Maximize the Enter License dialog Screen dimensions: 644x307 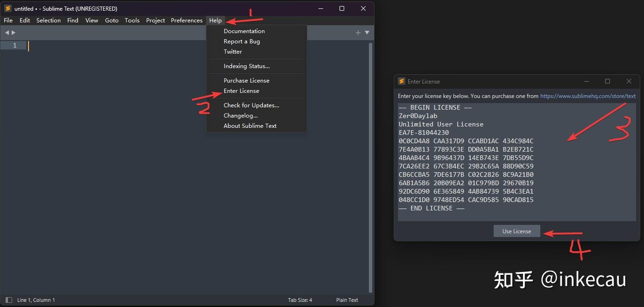[608, 81]
